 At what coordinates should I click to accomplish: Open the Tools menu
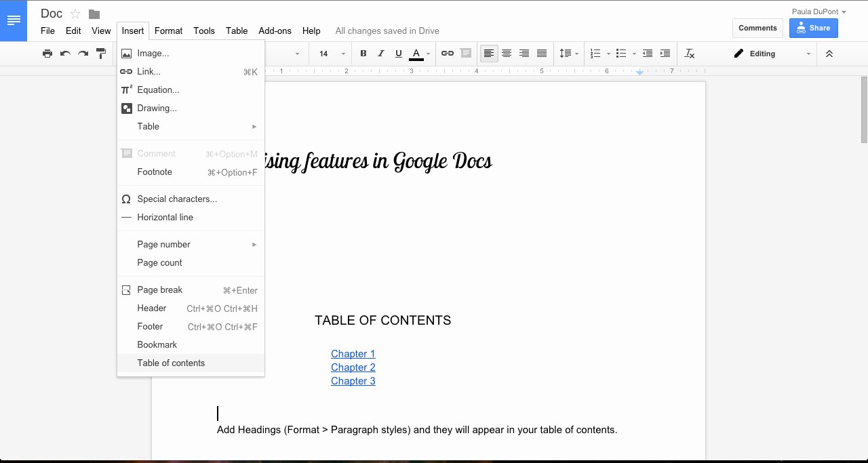click(204, 31)
